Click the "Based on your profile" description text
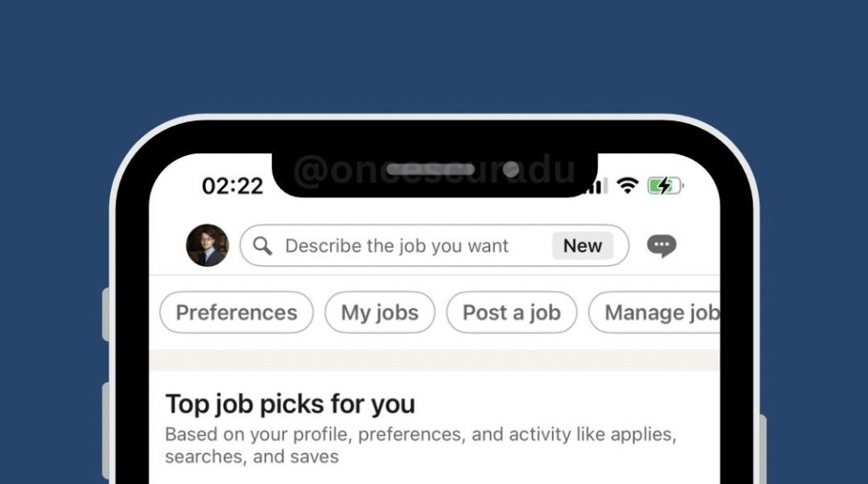Screen dimensions: 868x484 tap(420, 445)
